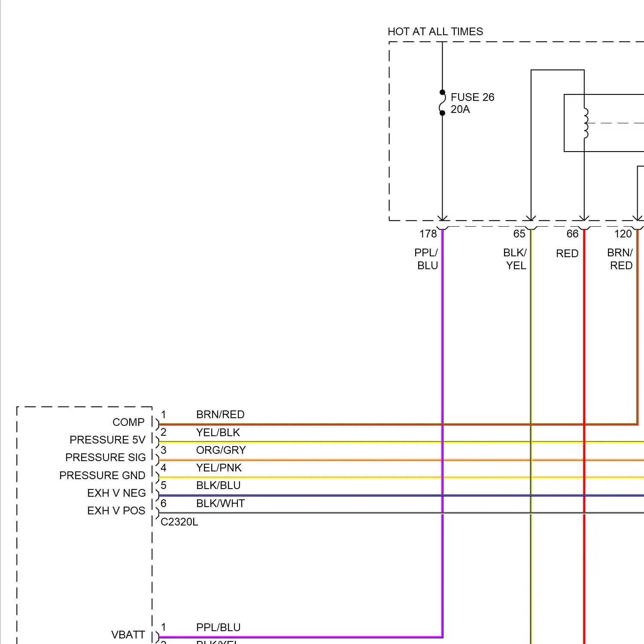Click the ORG/GRY wire color label
Screen dimensions: 644x644
221,450
